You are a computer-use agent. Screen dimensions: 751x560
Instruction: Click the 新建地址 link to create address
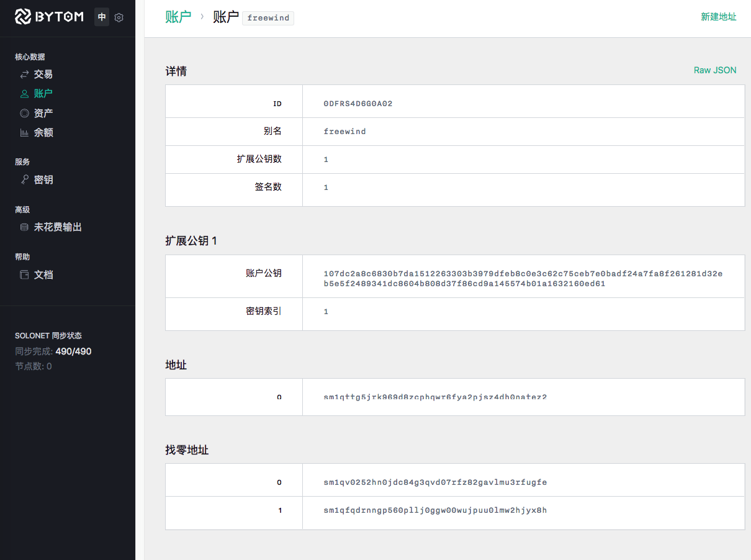click(719, 17)
